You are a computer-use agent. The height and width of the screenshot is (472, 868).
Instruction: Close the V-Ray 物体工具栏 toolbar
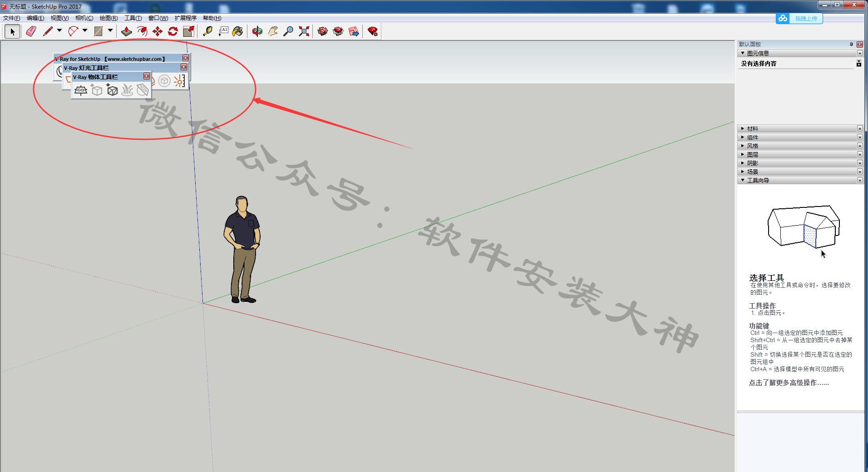[x=146, y=76]
